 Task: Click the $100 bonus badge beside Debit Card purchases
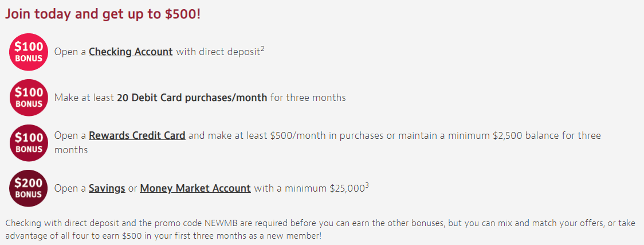(28, 98)
